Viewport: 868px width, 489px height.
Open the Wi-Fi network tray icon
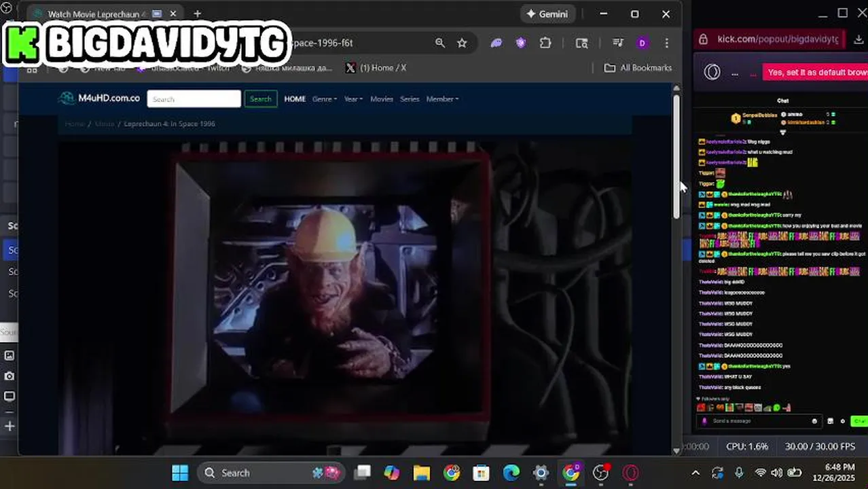point(761,473)
